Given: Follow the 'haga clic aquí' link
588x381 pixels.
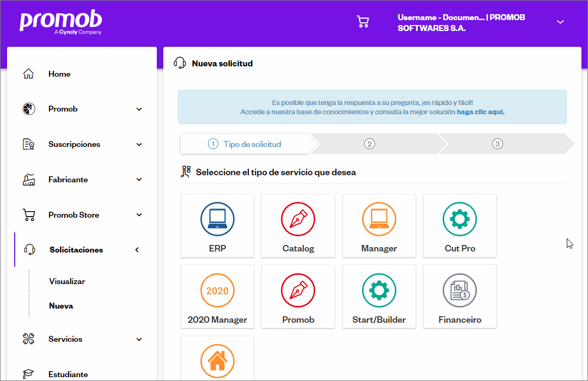Looking at the screenshot, I should 480,112.
